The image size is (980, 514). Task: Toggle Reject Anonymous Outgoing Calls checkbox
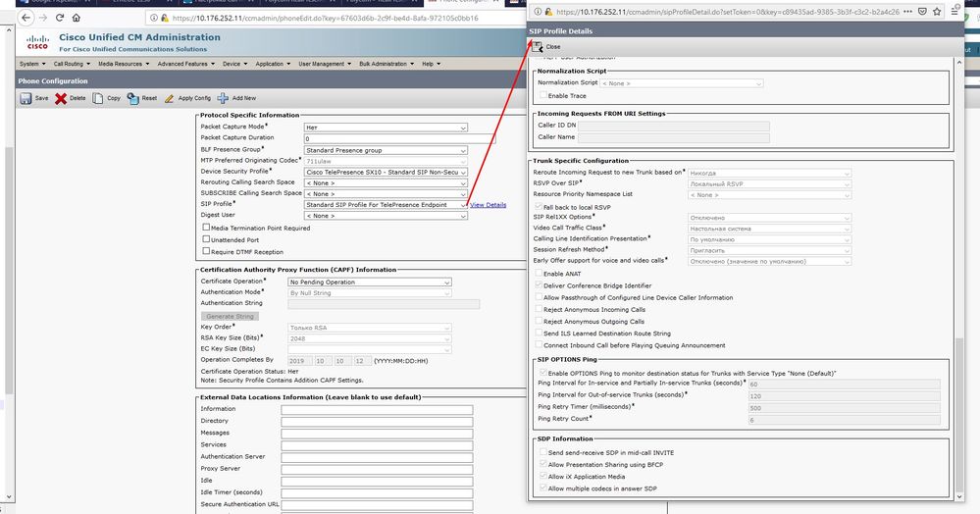pos(539,321)
